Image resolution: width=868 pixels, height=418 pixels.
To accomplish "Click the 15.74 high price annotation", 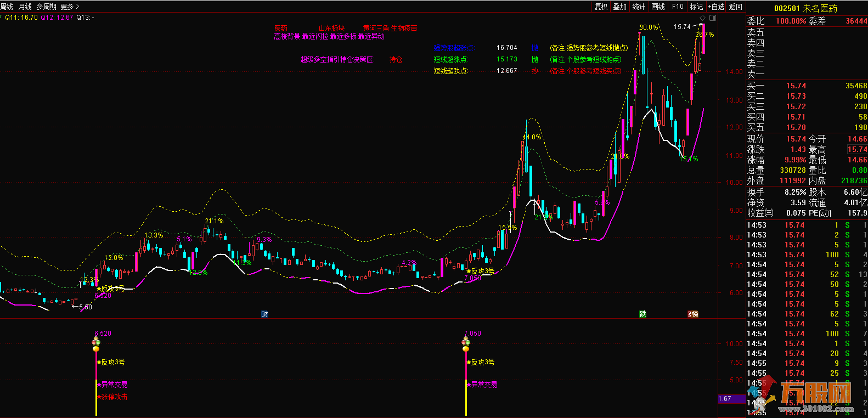I will 682,26.
